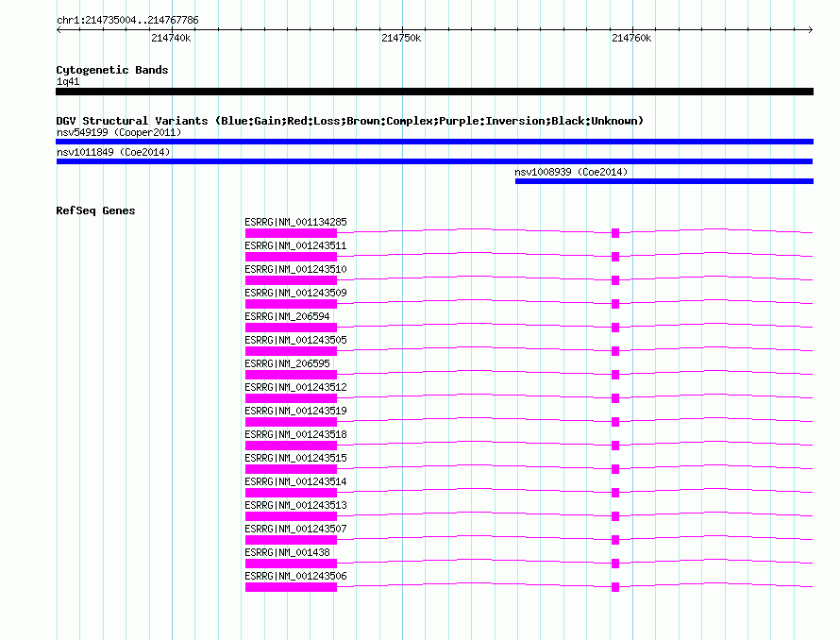Click the small exon of NM_001243515
Screen dimensions: 840x640
[615, 469]
